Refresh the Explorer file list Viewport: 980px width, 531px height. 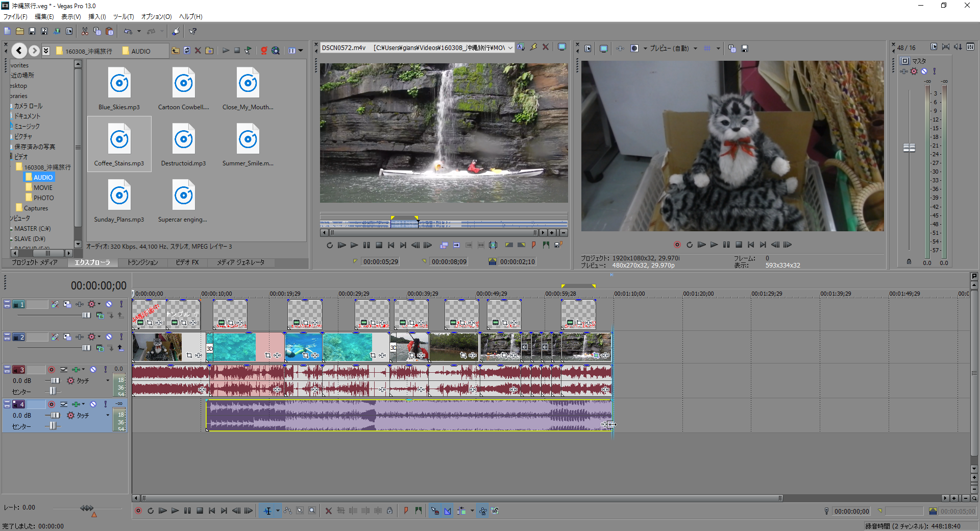tap(187, 51)
